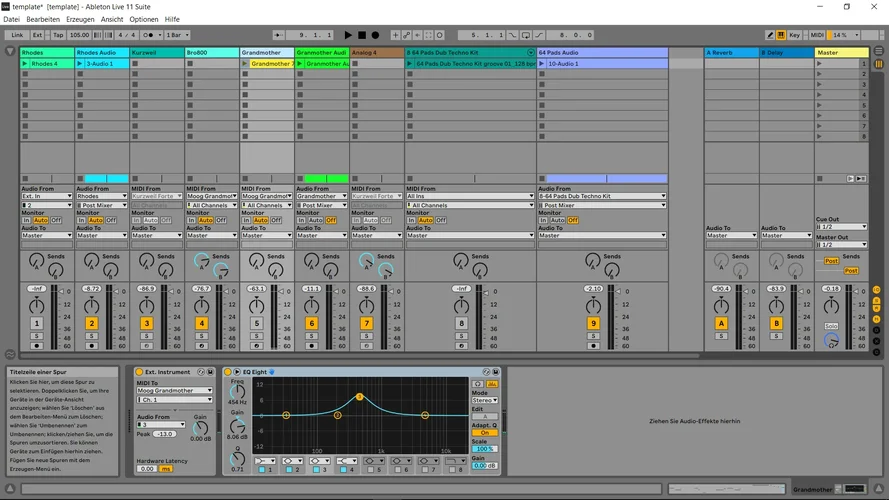The height and width of the screenshot is (500, 889).
Task: Enable Key map mode button
Action: 794,35
